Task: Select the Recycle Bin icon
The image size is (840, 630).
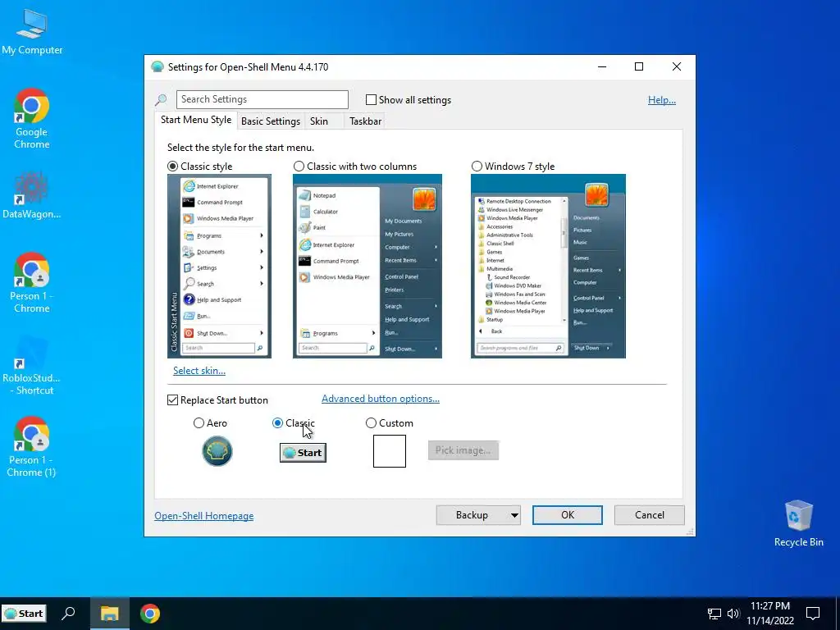Action: point(798,523)
